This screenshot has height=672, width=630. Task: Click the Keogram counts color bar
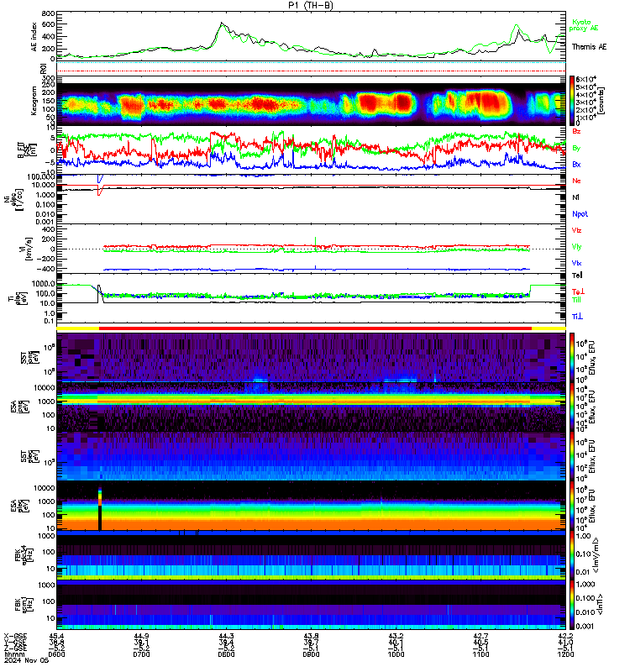(x=572, y=100)
